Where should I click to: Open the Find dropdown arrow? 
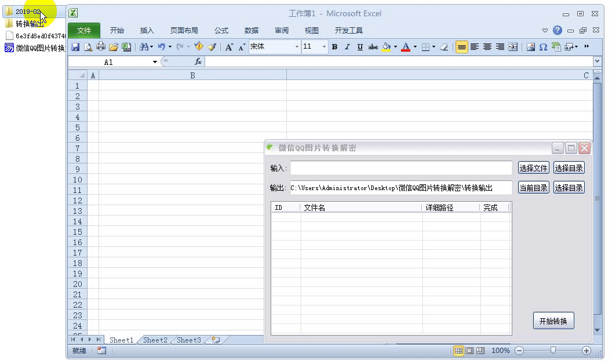(x=151, y=47)
